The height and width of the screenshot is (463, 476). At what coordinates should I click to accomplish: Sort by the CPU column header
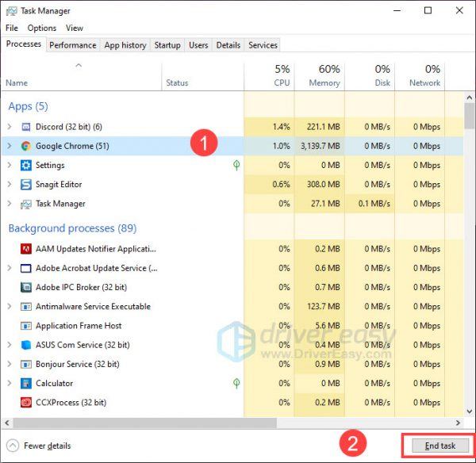coord(269,77)
